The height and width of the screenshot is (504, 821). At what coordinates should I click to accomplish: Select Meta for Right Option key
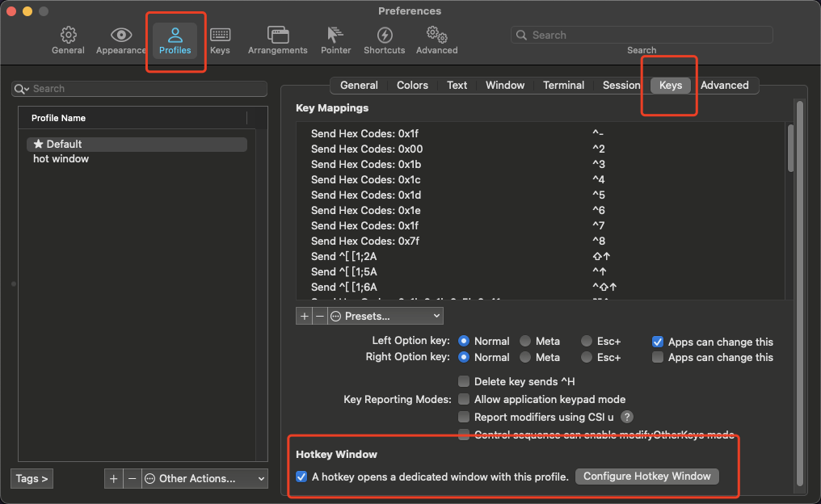525,358
